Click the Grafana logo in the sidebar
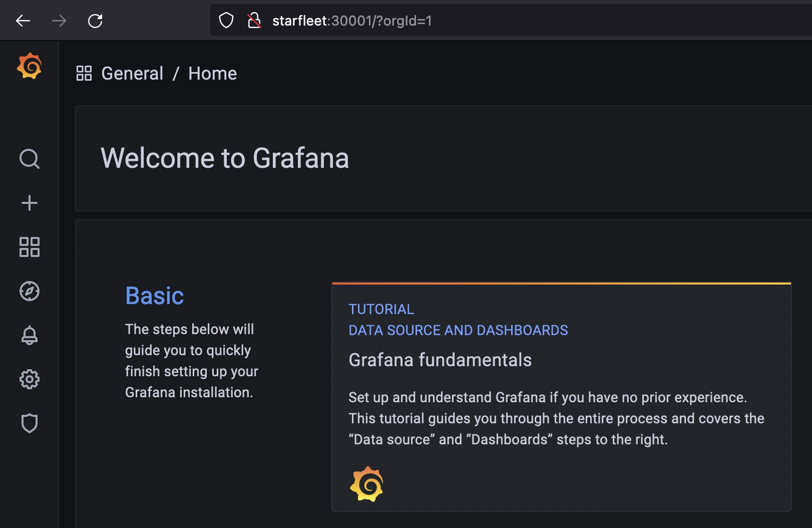 tap(29, 66)
